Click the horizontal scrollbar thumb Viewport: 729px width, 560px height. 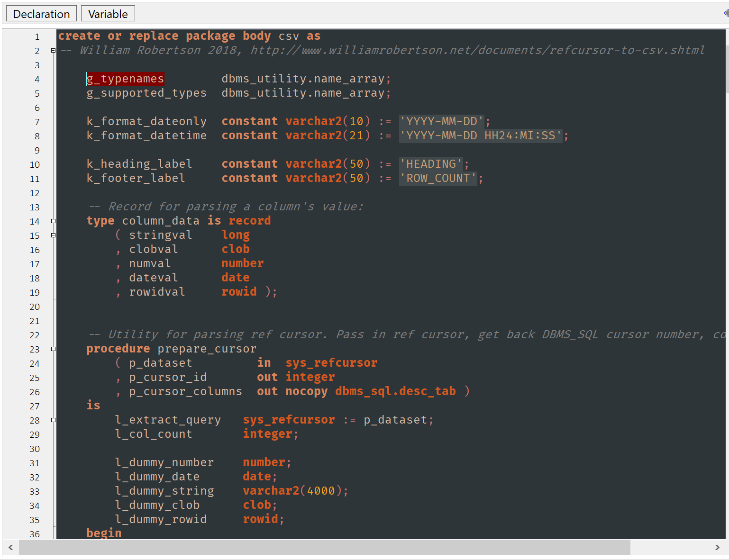tap(324, 547)
